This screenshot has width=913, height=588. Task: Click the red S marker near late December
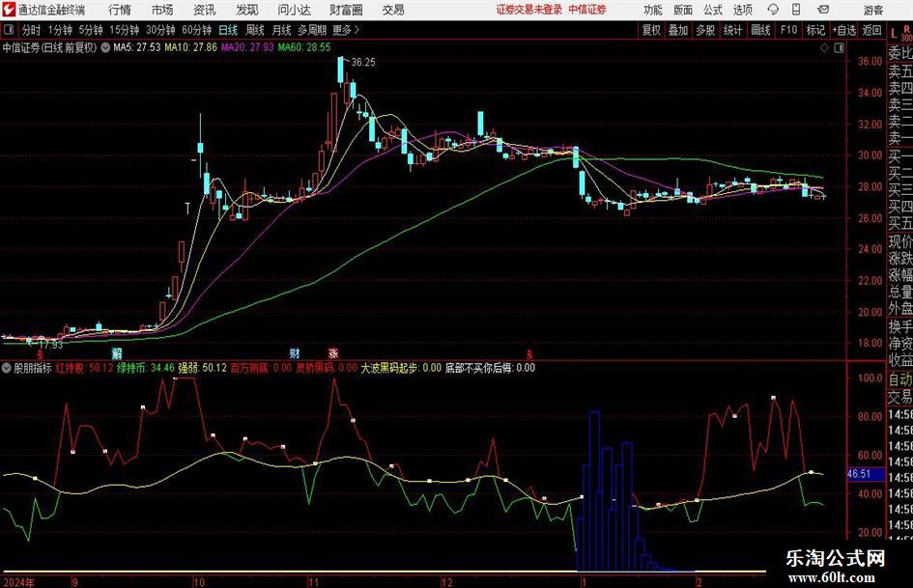tap(529, 354)
